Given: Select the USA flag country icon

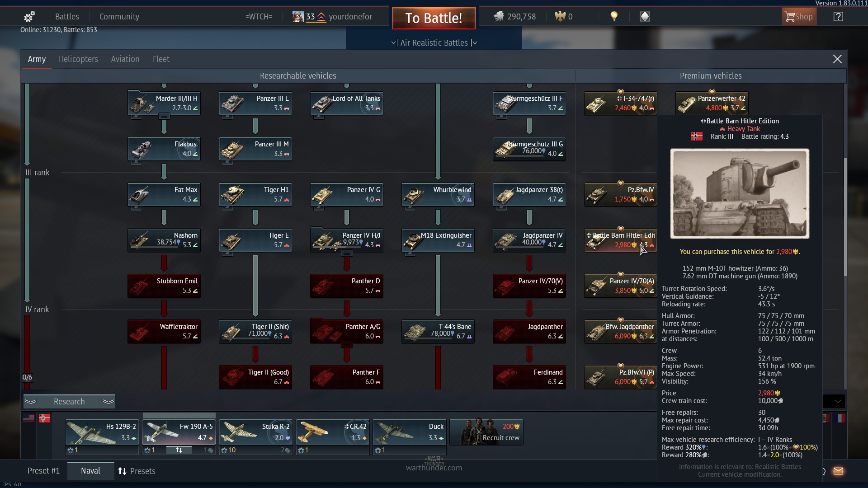Looking at the screenshot, I should click(28, 418).
